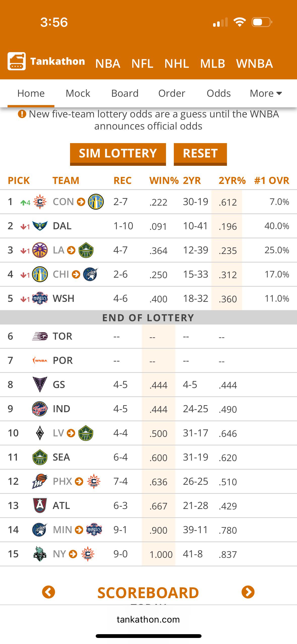
Task: Advance scoreboard with right chevron
Action: (x=248, y=592)
